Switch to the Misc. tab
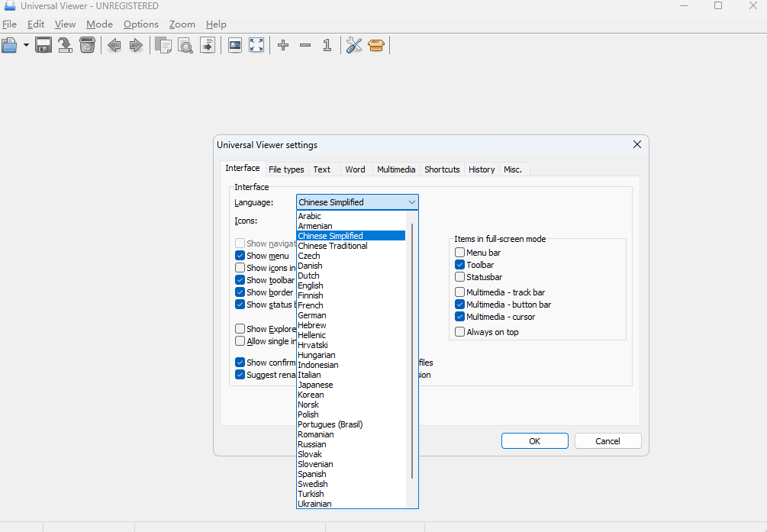The width and height of the screenshot is (767, 532). pyautogui.click(x=513, y=169)
